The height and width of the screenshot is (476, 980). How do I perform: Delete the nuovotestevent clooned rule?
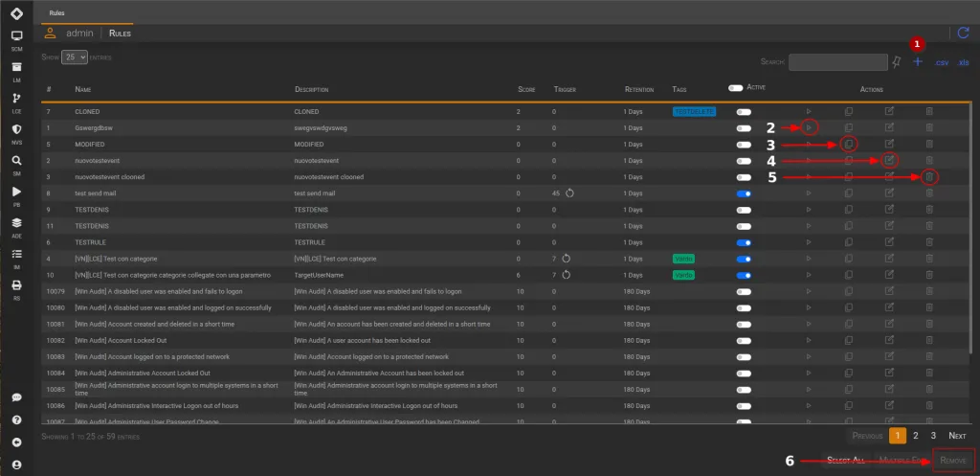[x=929, y=177]
